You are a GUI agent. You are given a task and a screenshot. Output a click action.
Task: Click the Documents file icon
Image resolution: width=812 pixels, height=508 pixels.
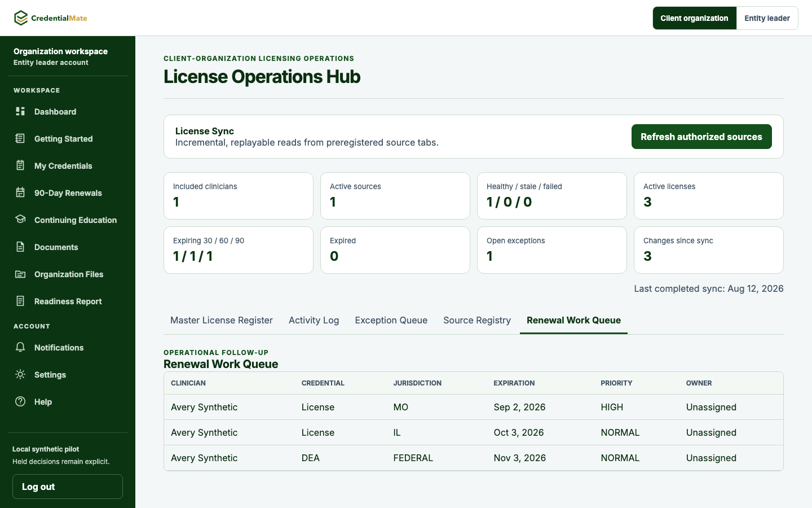20,247
